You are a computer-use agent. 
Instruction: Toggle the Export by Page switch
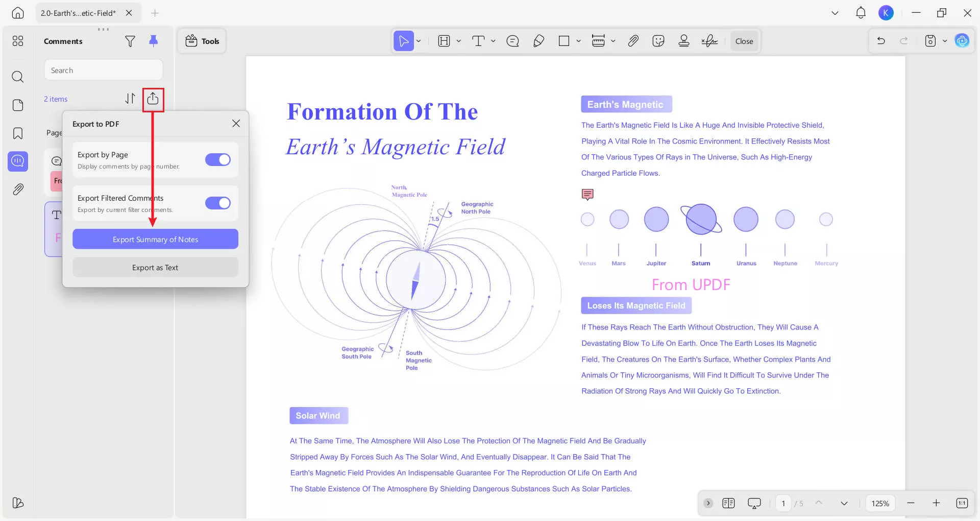coord(218,160)
